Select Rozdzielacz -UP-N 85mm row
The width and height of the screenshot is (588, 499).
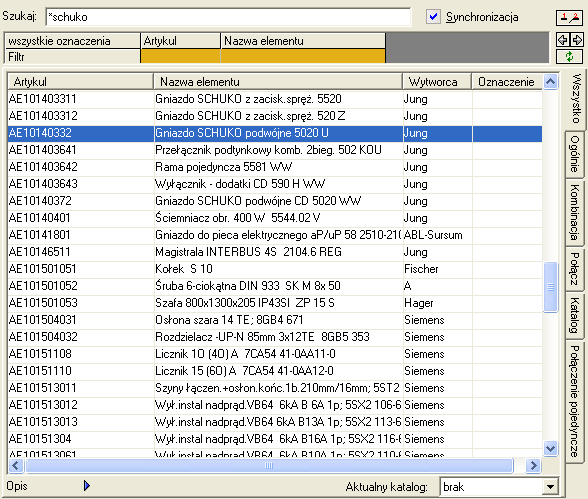pos(275,337)
